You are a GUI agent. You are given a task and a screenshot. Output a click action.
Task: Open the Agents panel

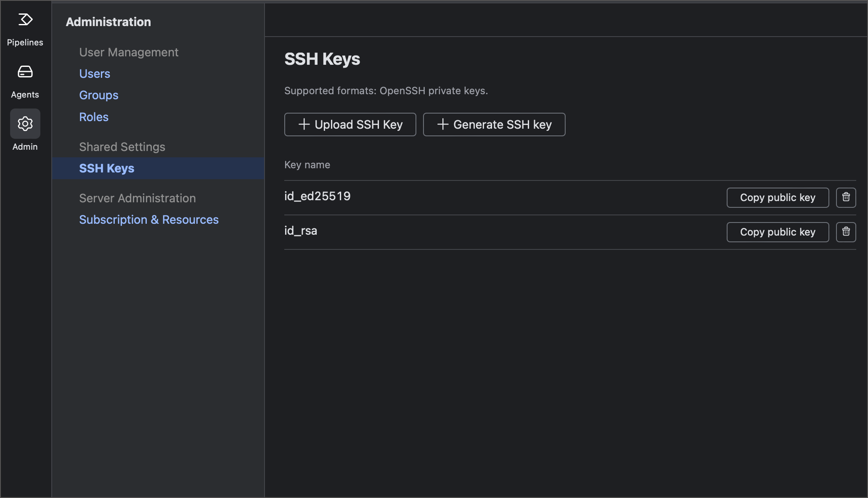pos(25,80)
